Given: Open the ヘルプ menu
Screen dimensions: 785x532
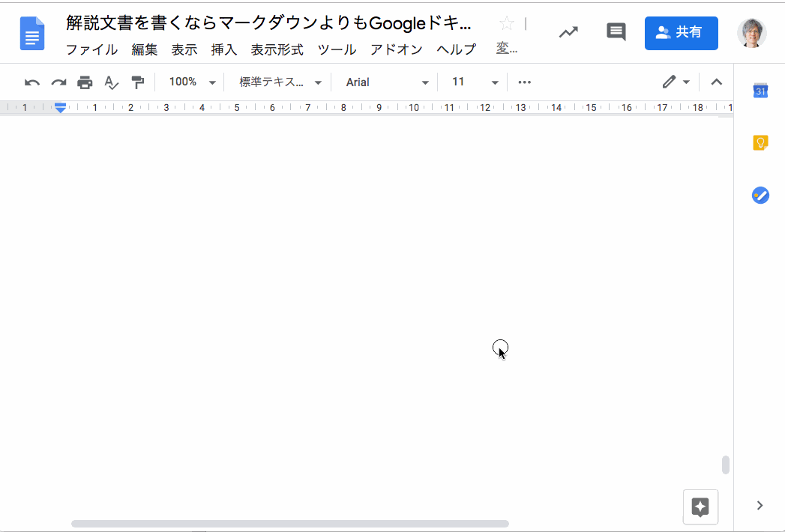Looking at the screenshot, I should pos(456,49).
